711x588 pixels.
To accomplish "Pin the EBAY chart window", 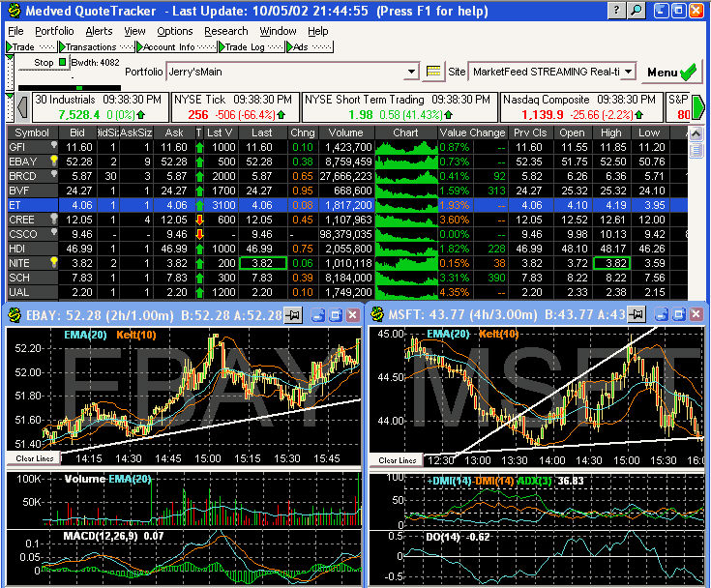I will point(291,314).
